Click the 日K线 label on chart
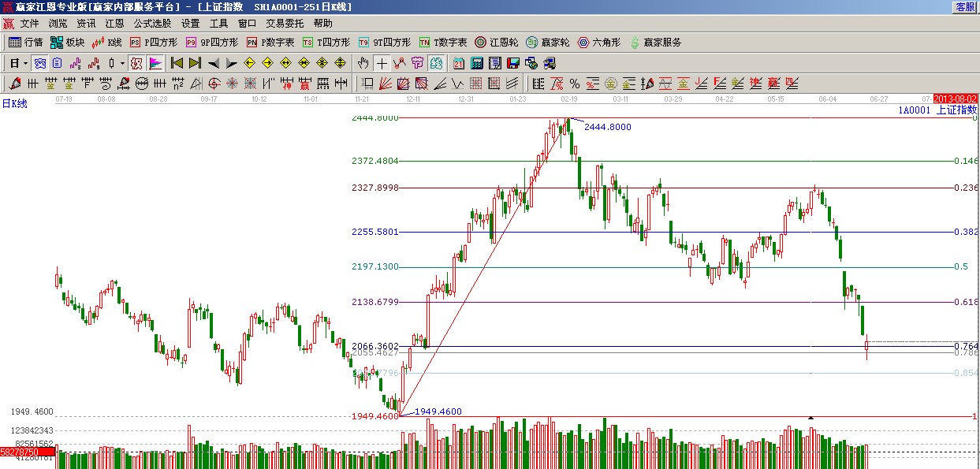Image resolution: width=980 pixels, height=469 pixels. click(x=14, y=104)
